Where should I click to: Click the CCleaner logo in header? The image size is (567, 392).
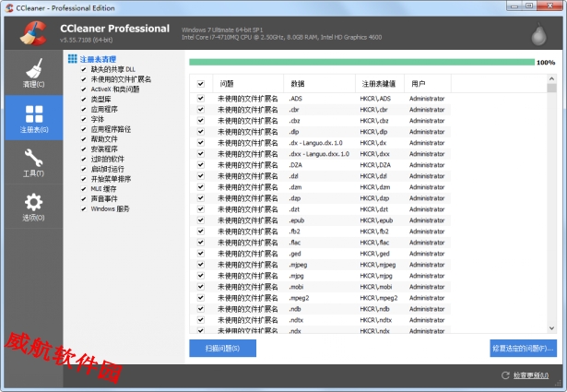[x=33, y=33]
